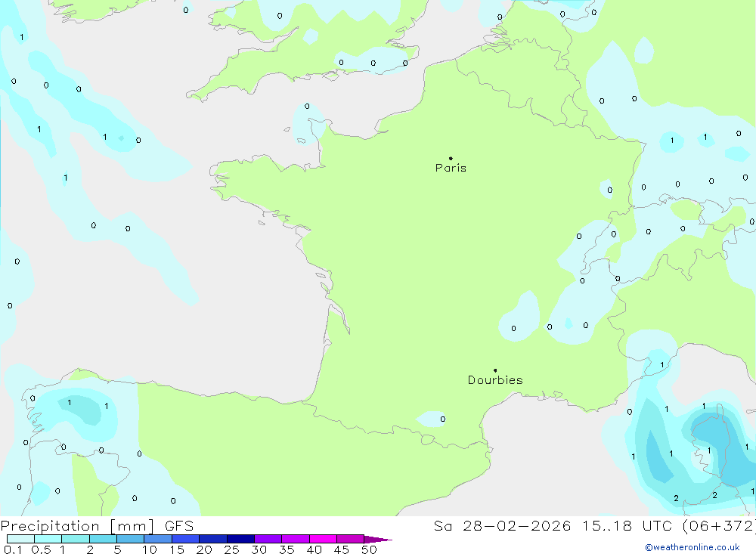This screenshot has height=554, width=756.
Task: Pick the 0.5–1 mm legend swatch
Action: pyautogui.click(x=48, y=539)
